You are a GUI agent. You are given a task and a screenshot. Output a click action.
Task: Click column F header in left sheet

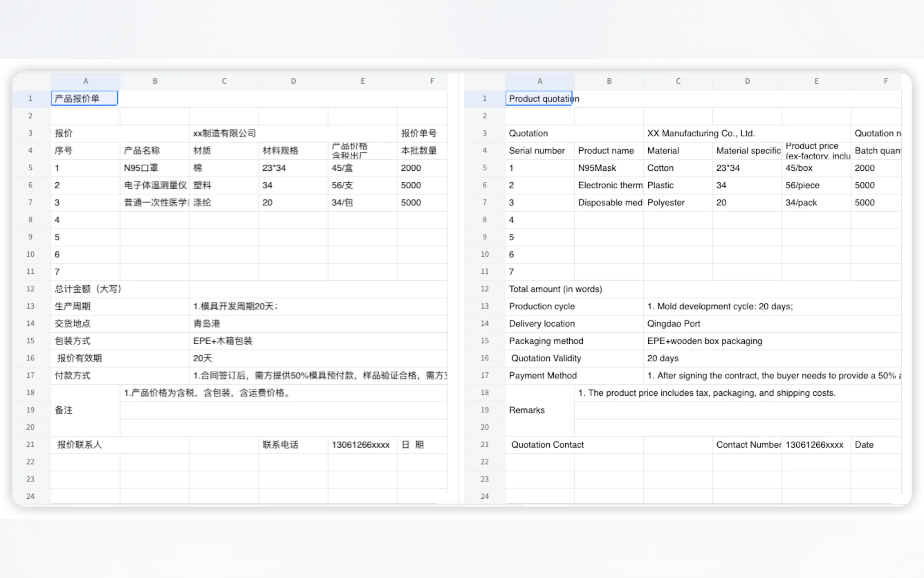[432, 81]
